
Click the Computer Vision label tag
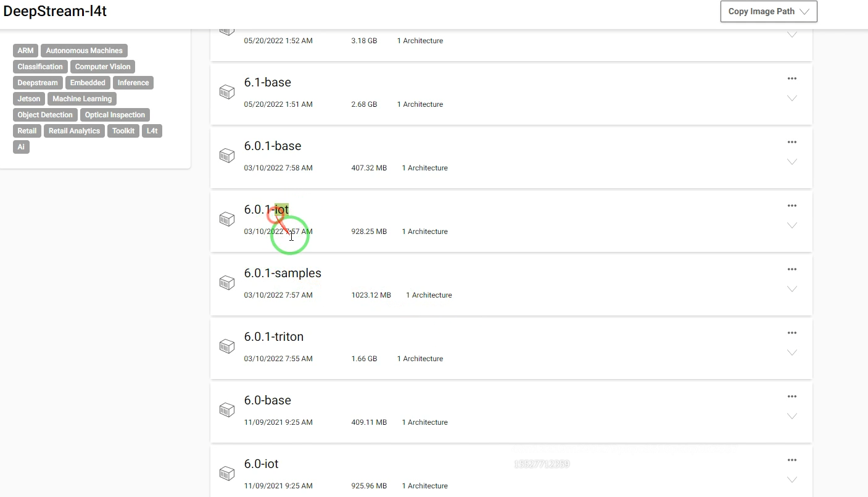pyautogui.click(x=102, y=67)
